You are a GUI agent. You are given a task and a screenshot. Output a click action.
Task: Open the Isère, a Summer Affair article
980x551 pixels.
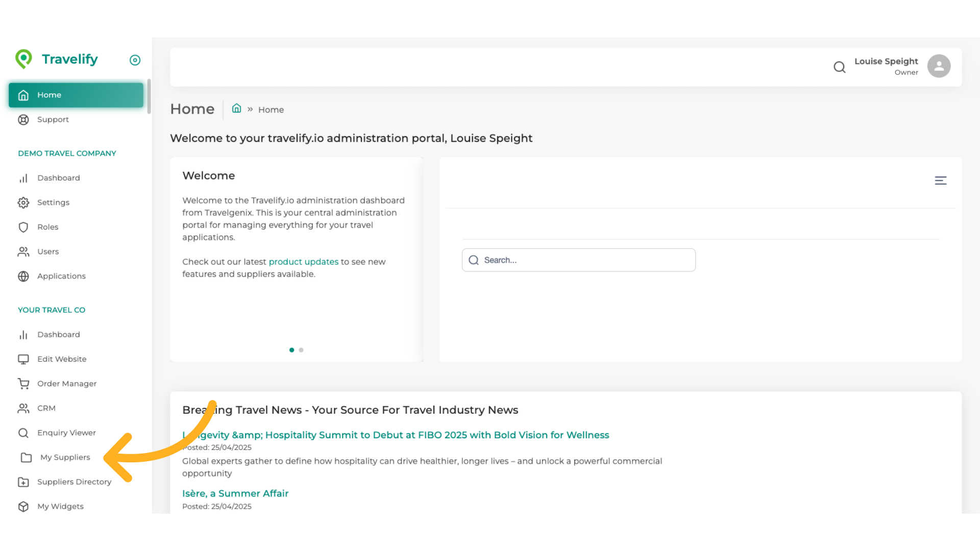(x=235, y=493)
